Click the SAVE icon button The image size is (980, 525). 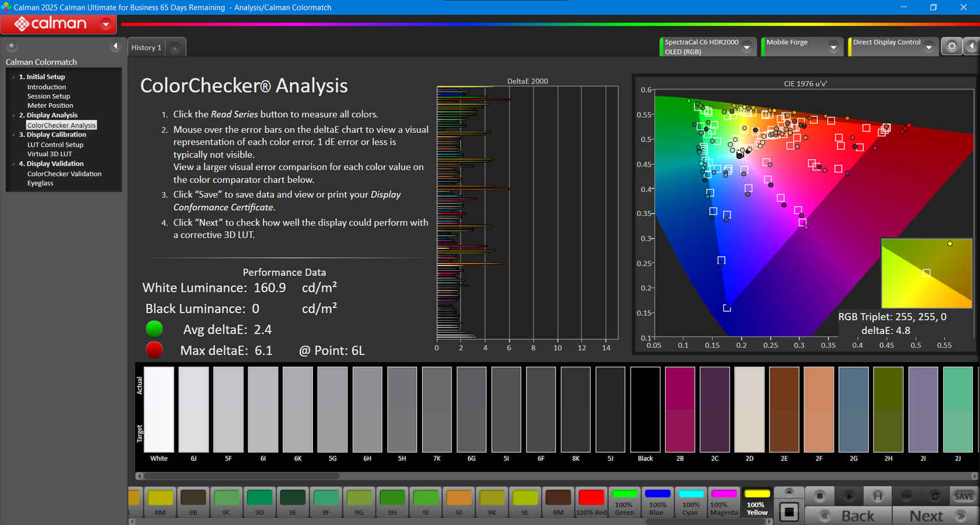click(964, 496)
